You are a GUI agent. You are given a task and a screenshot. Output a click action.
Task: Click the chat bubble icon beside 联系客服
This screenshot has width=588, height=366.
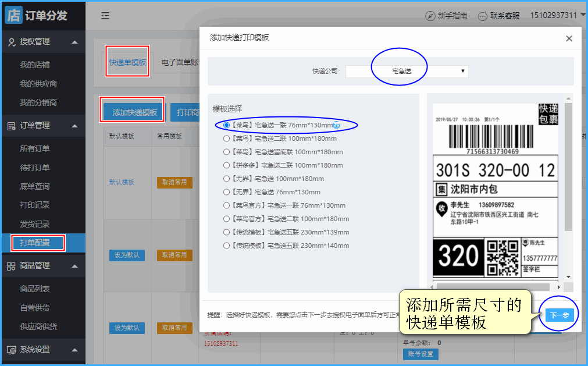point(483,16)
